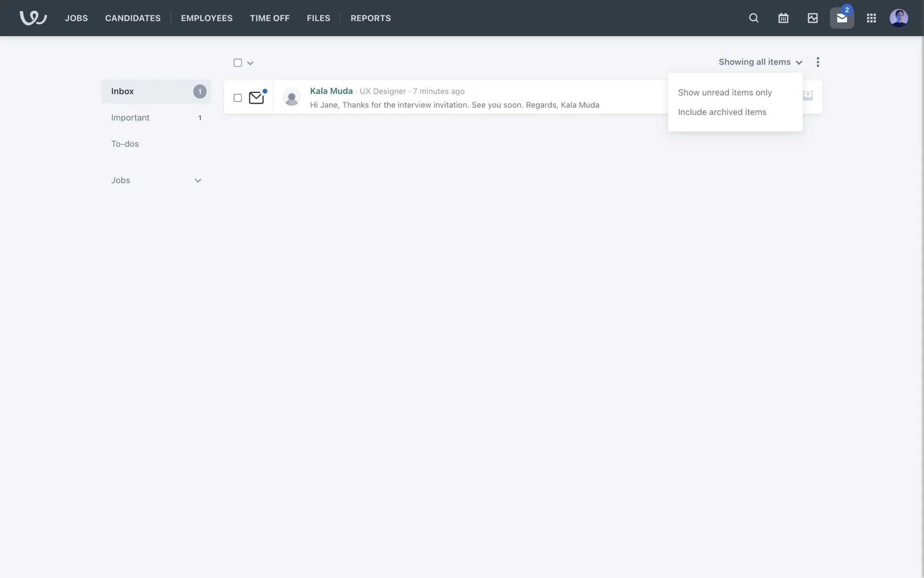924x578 pixels.
Task: Expand the select-all chevron dropdown
Action: pos(250,63)
